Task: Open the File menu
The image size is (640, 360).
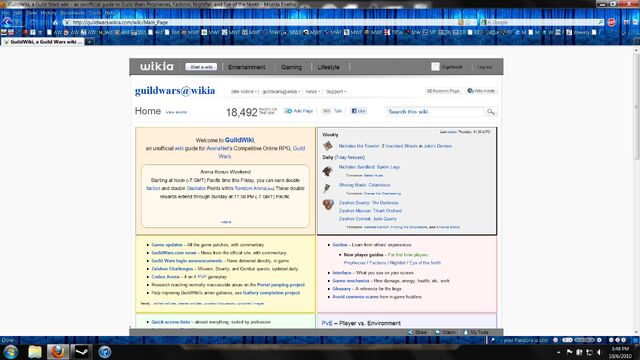Action: [x=5, y=13]
